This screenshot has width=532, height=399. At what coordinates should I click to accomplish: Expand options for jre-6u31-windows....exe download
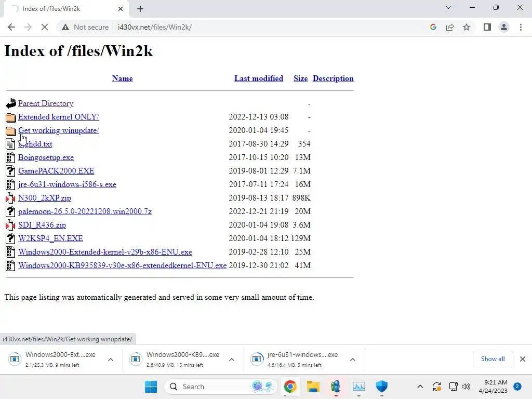[x=353, y=360]
